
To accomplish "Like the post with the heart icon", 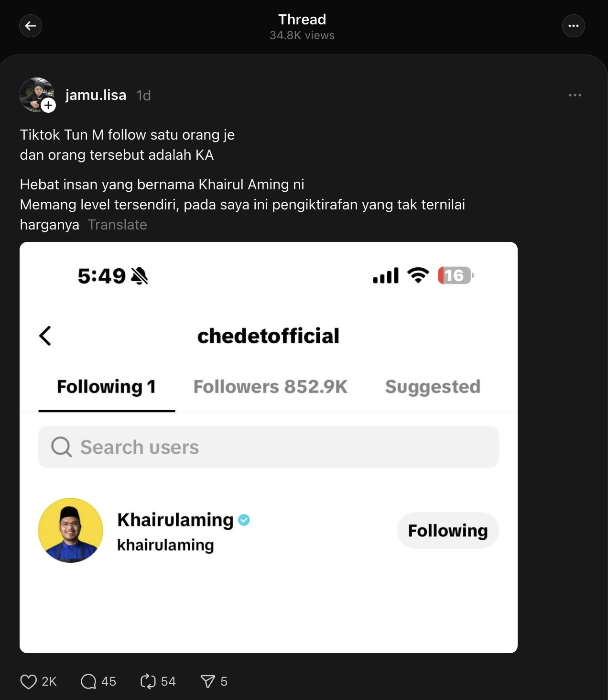I will point(29,681).
